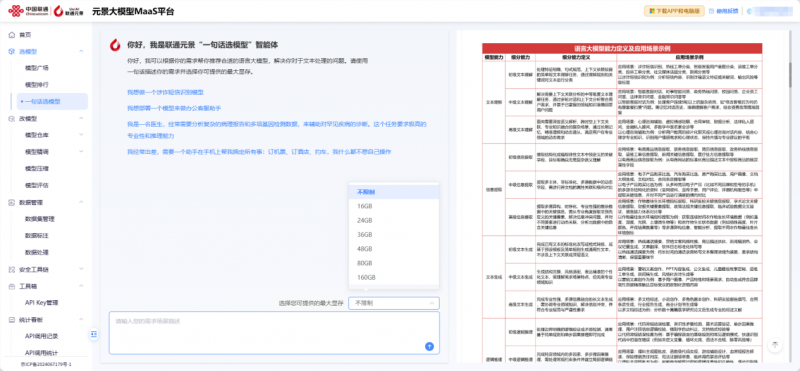The width and height of the screenshot is (800, 371).
Task: Click the requirement description text area
Action: tap(274, 333)
